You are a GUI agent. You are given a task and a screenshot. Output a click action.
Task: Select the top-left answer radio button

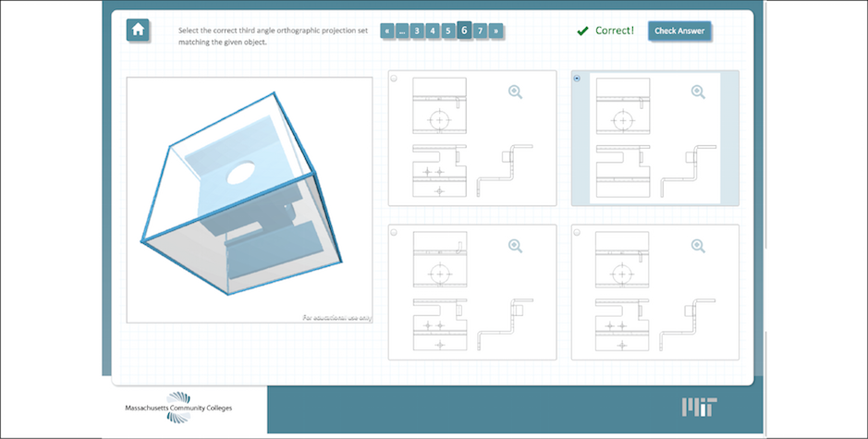click(394, 79)
